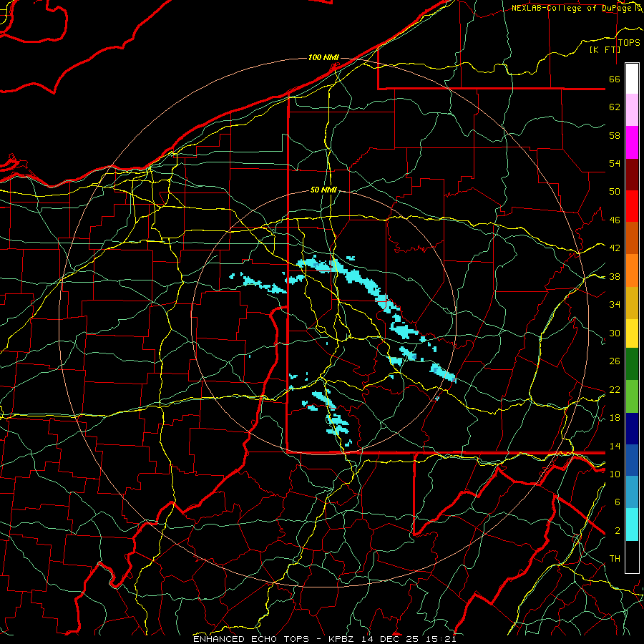
Task: Click the "58" scale value
Action: pyautogui.click(x=615, y=135)
